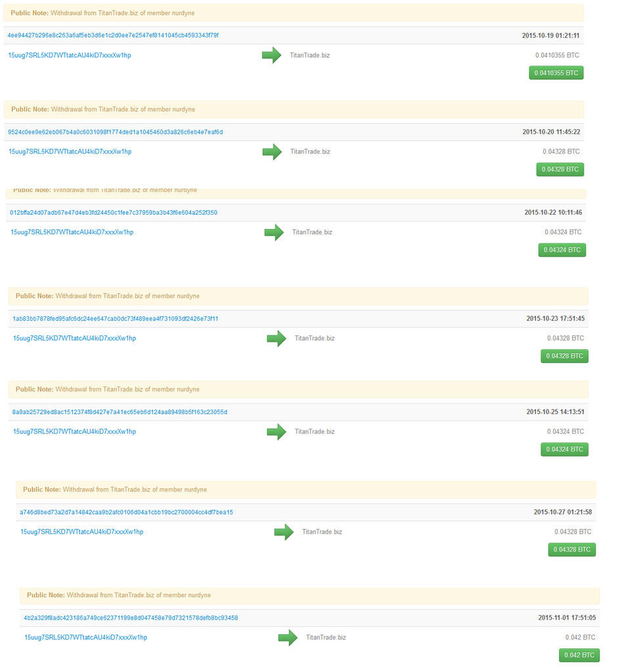
Task: Click TitanTrade.biz recipient in 2015-11-01 transaction
Action: click(x=326, y=637)
